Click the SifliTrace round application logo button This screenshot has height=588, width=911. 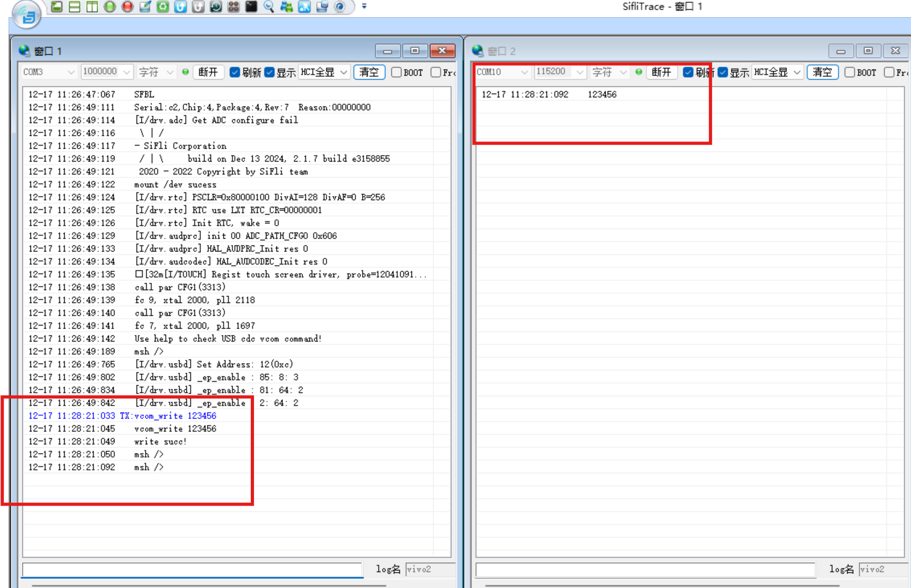(x=26, y=14)
